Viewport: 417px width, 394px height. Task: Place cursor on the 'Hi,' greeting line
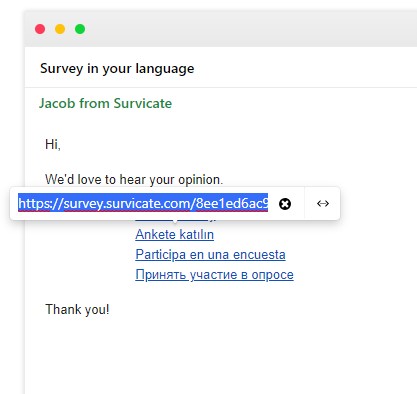[x=53, y=144]
